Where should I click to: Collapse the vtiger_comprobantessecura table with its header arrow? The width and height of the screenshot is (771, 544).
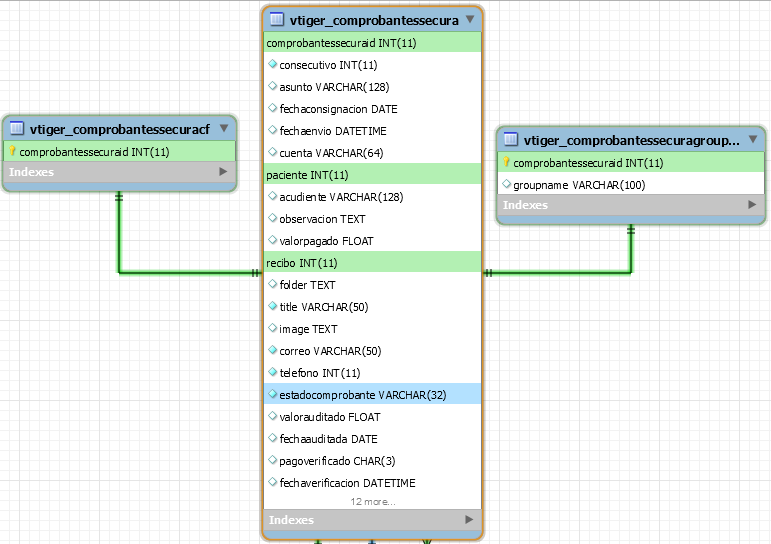point(470,19)
